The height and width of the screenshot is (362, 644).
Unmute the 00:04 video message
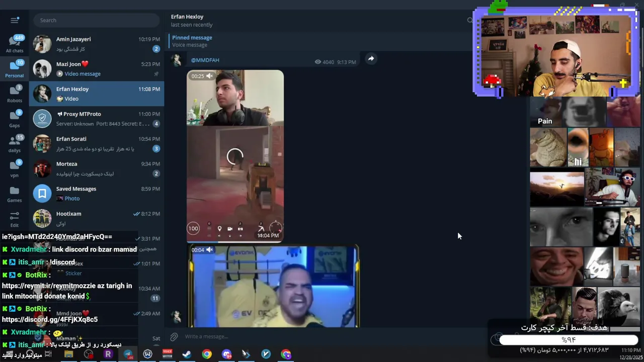[x=210, y=250]
